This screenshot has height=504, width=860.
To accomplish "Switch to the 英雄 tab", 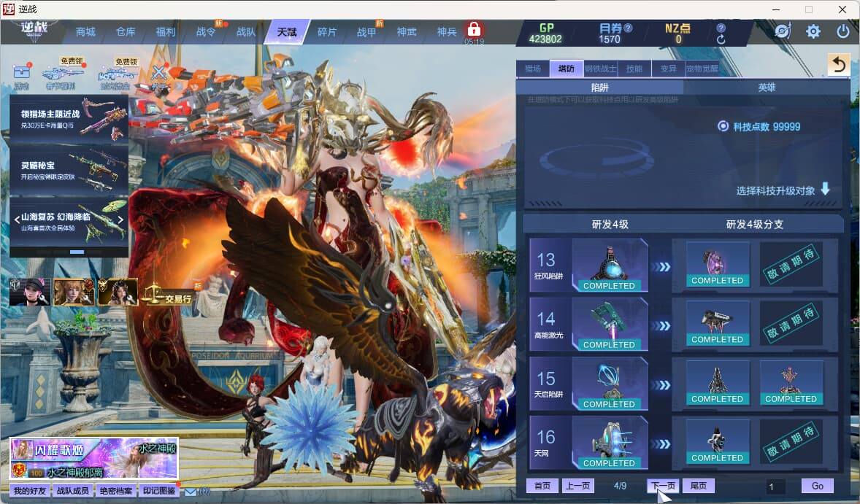I will point(767,87).
